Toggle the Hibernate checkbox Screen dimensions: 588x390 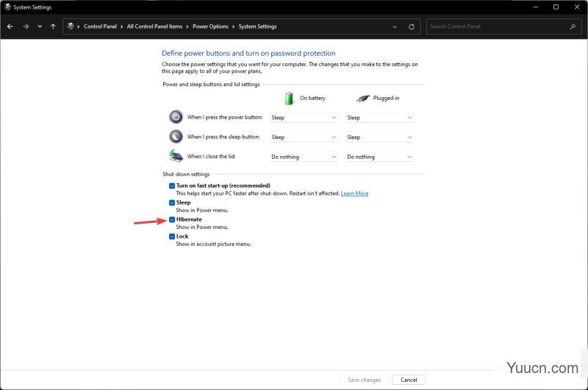click(172, 219)
